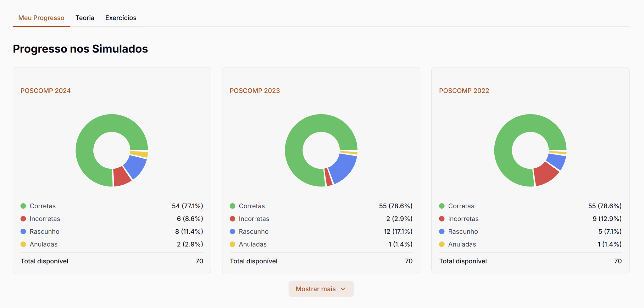Click green Corretas dot in POSCOMP 2022 legend
644x308 pixels.
click(442, 206)
